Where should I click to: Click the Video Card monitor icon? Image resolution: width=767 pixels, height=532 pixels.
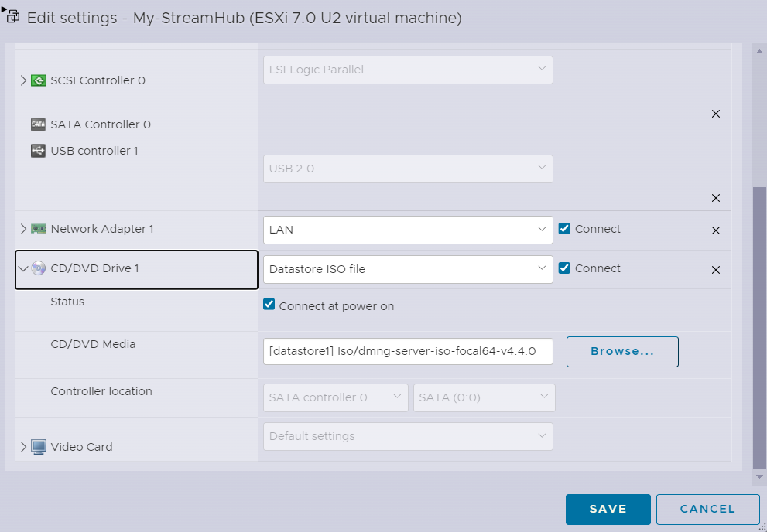(38, 447)
